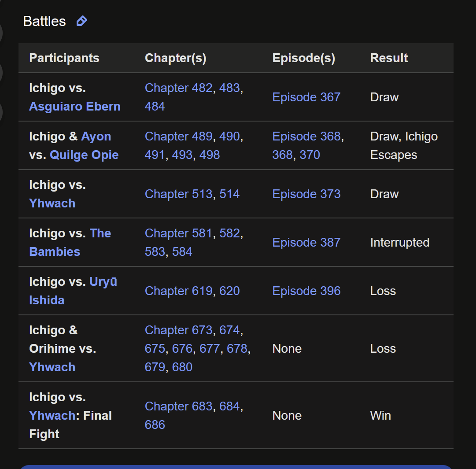Go to Episode 367 link
The width and height of the screenshot is (476, 469).
coord(306,97)
